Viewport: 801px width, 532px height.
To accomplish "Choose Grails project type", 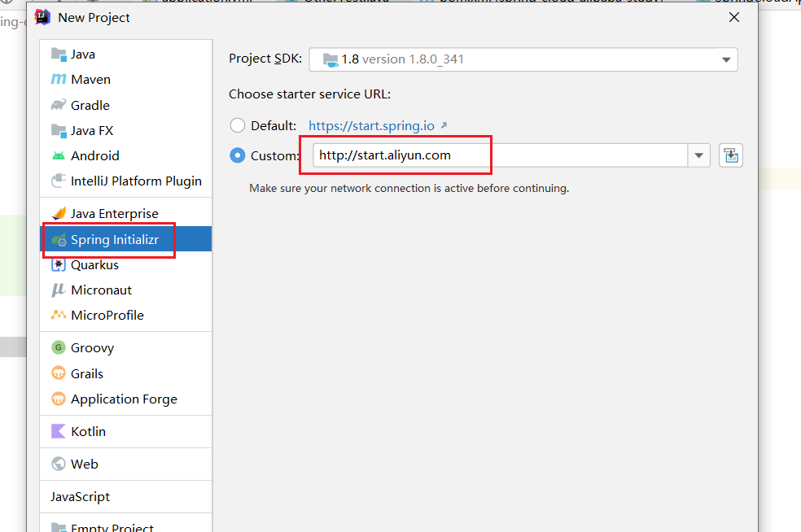I will 125,373.
